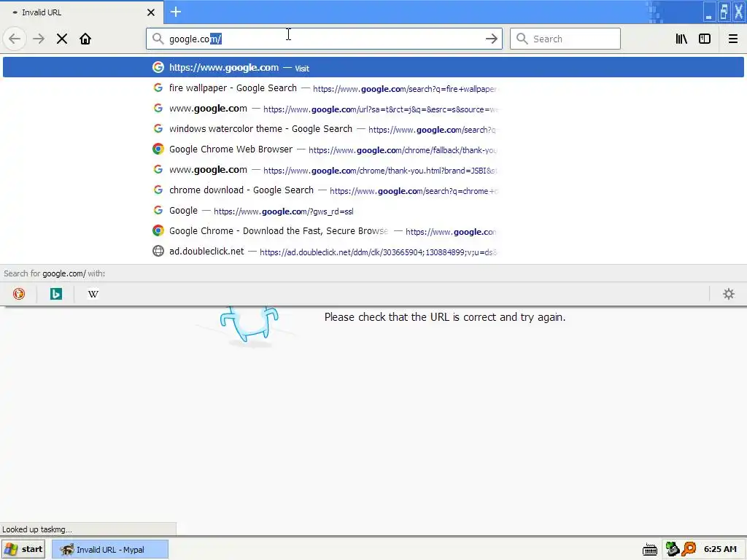Open the Windows start button
This screenshot has height=560, width=747.
tap(23, 549)
